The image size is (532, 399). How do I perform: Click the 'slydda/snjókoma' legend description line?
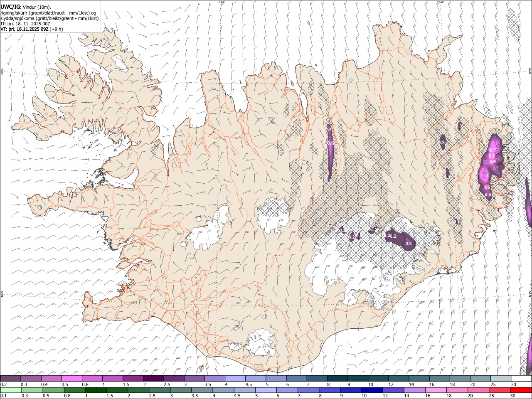click(49, 19)
